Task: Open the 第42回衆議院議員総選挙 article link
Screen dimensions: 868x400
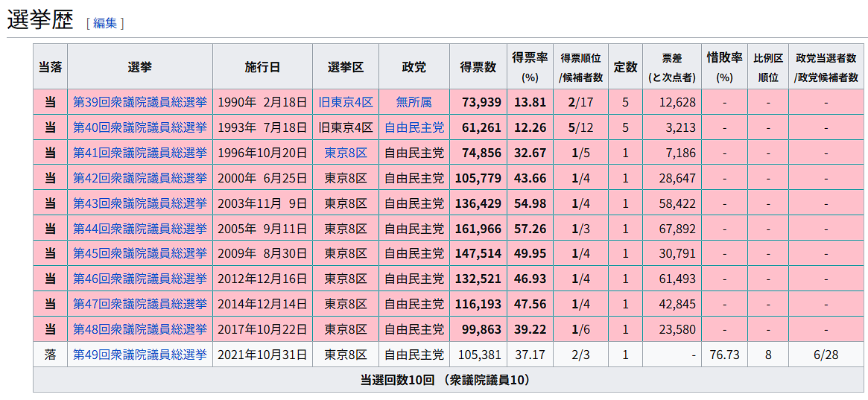Action: [140, 178]
